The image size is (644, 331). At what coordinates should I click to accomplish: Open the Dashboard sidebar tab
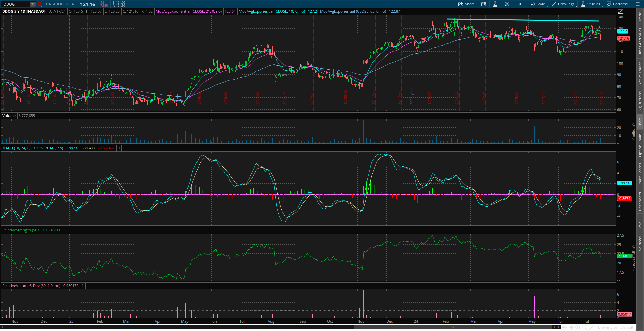(640, 201)
